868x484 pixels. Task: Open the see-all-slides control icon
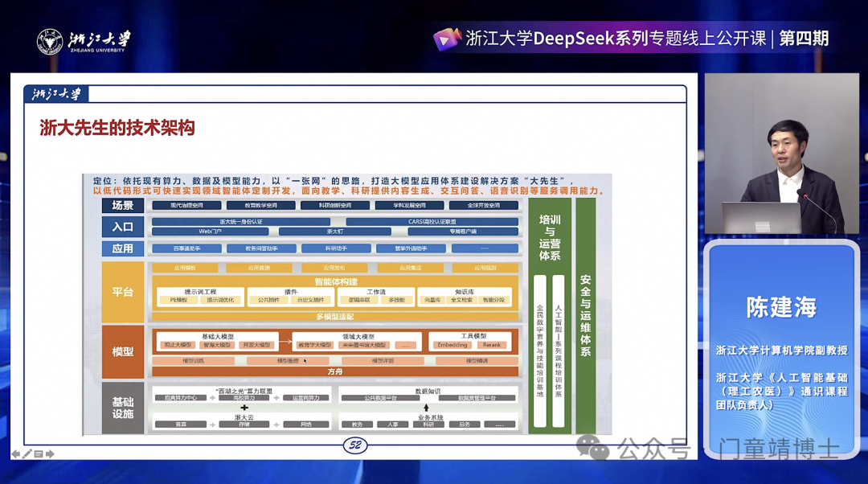point(39,454)
